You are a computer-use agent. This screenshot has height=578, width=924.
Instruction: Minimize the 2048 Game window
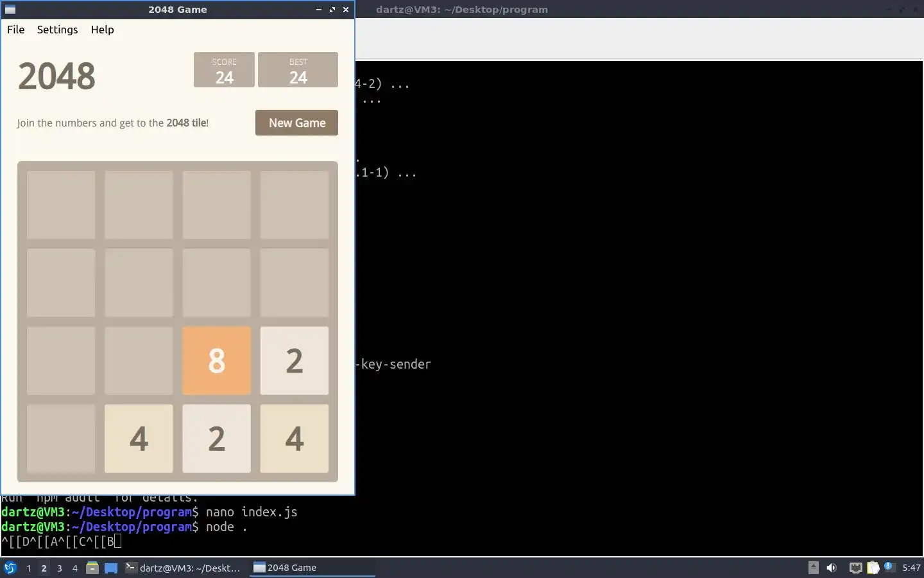319,10
